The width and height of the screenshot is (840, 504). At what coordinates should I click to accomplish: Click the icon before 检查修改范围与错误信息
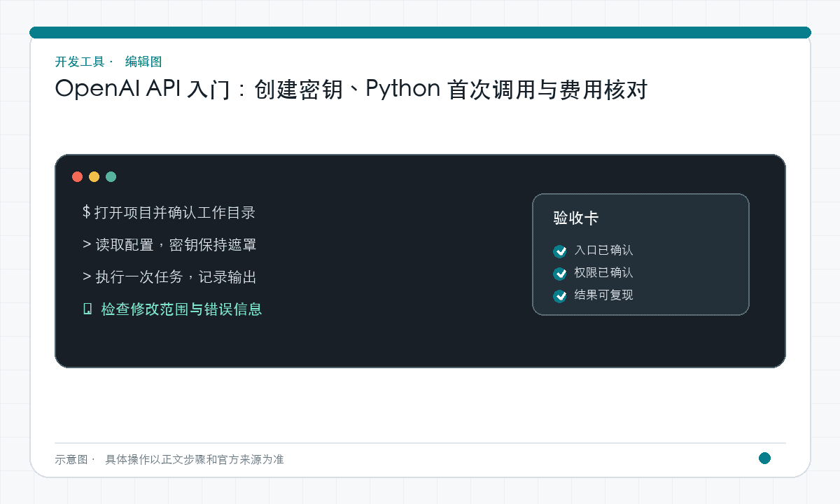coord(87,309)
